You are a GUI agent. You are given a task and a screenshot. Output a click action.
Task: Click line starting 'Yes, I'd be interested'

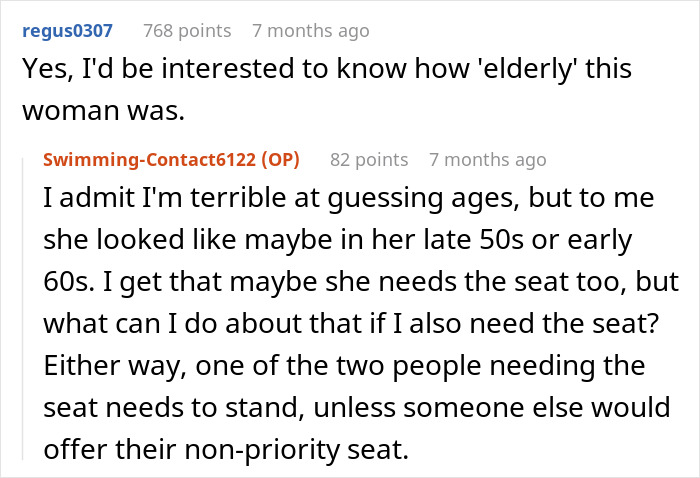click(x=327, y=72)
